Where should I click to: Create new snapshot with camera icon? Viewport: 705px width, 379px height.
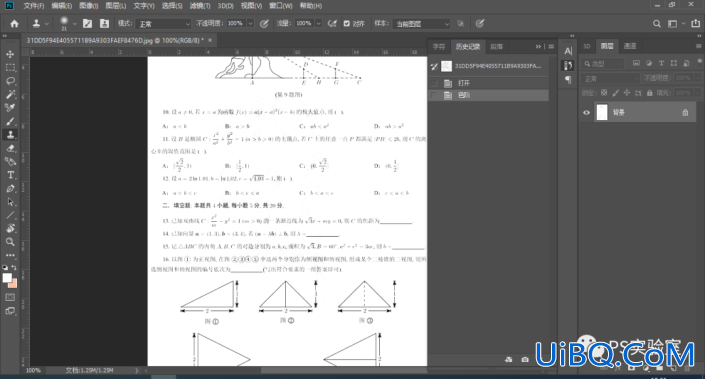(525, 359)
